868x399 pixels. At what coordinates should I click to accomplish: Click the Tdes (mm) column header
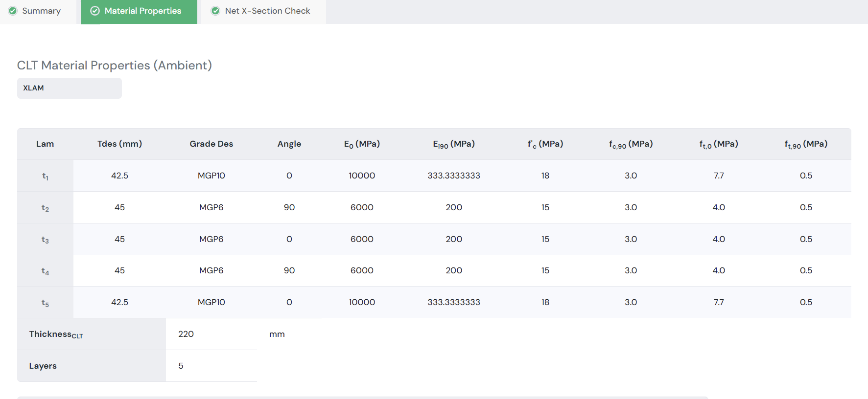[119, 144]
